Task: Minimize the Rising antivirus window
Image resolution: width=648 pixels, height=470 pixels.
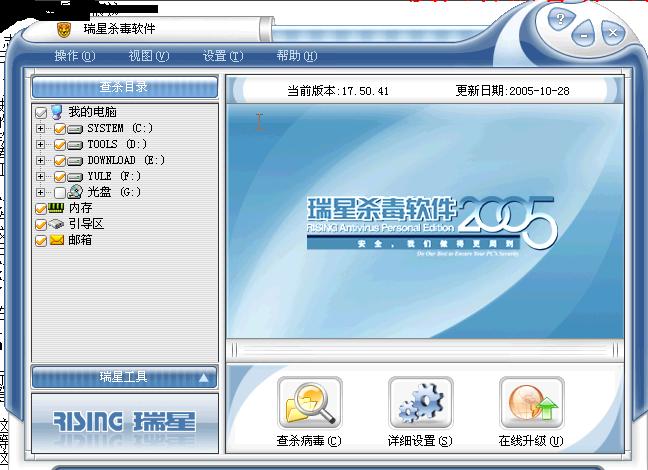Action: (584, 34)
